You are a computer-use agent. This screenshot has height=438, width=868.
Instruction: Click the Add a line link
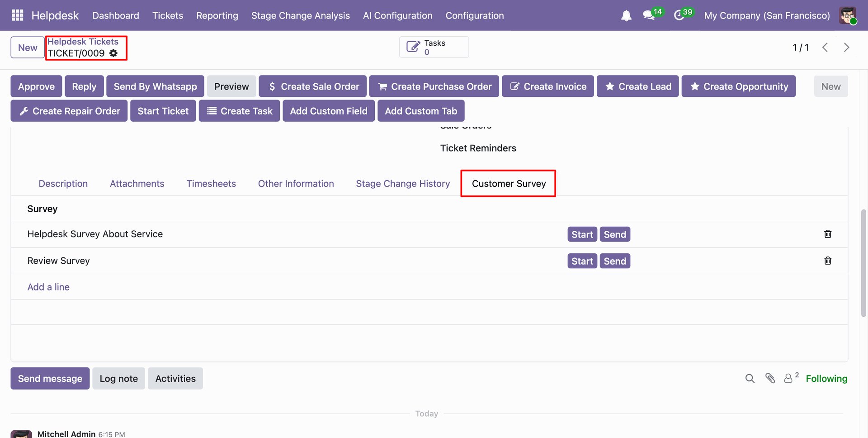click(48, 287)
